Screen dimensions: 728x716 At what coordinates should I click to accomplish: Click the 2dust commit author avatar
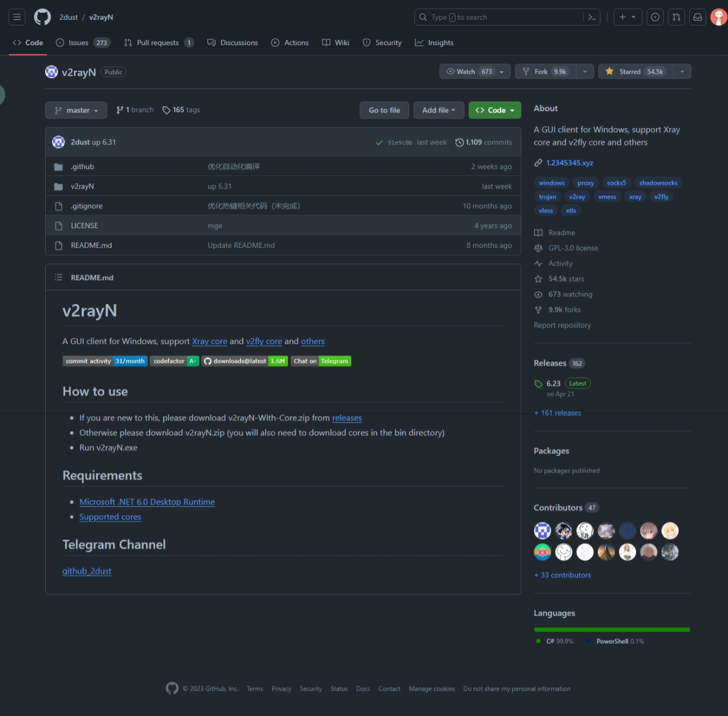tap(58, 142)
